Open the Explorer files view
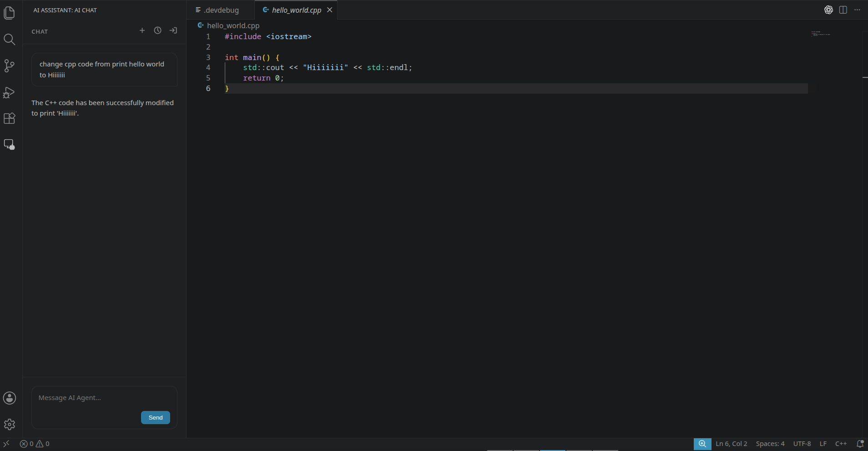The height and width of the screenshot is (451, 868). [x=9, y=13]
